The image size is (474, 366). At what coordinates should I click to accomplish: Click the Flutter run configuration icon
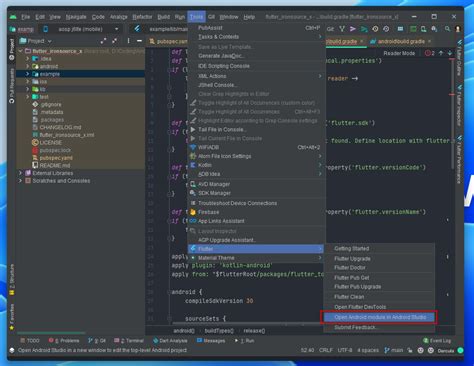tap(137, 29)
